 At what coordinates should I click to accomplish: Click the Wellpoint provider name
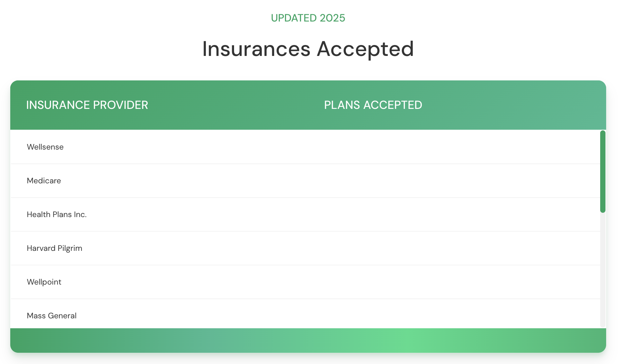click(44, 282)
